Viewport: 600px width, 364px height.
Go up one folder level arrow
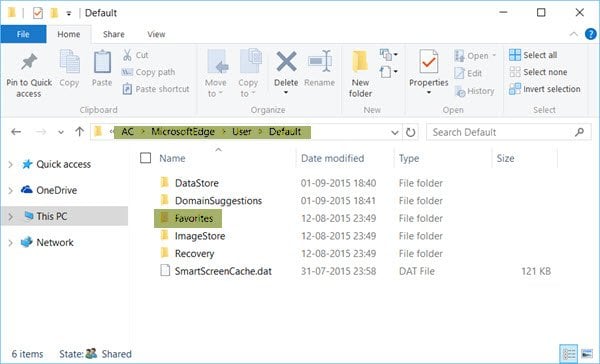click(x=79, y=132)
